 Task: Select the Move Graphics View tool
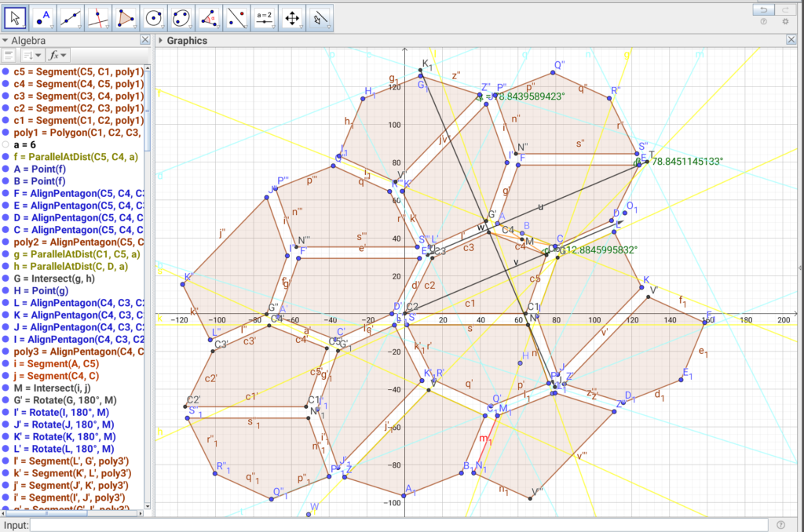(292, 16)
